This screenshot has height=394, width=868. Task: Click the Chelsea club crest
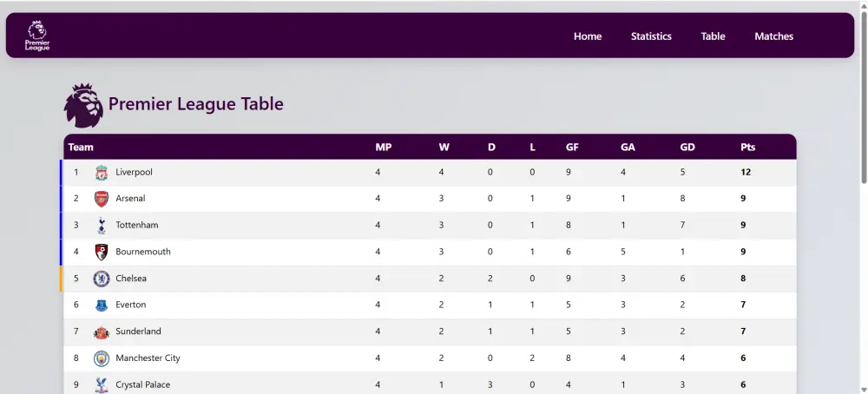point(102,279)
